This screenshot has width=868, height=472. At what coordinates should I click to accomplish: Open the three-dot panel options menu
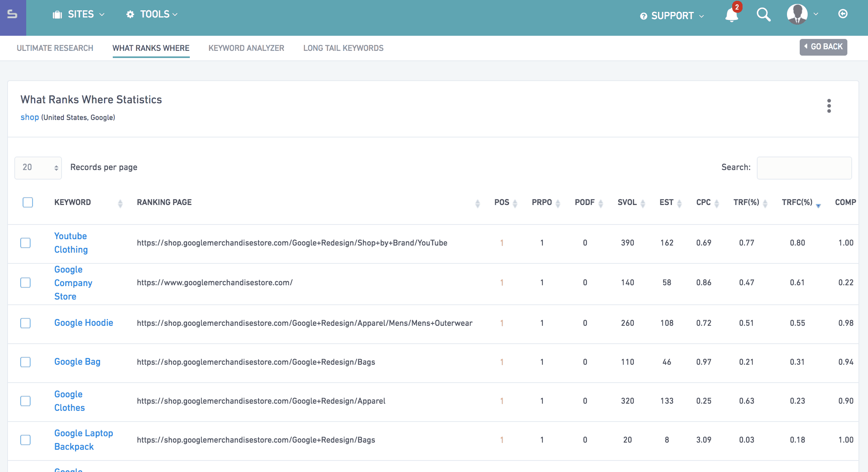click(x=829, y=106)
